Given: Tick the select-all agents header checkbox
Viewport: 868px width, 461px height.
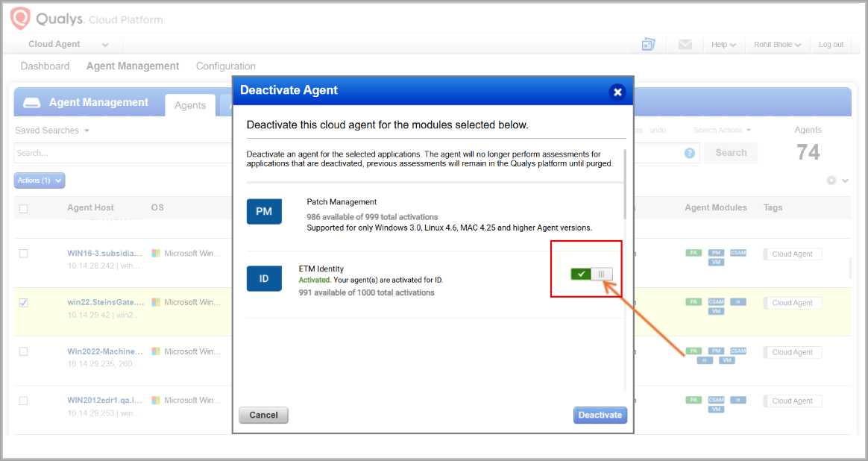Looking at the screenshot, I should pyautogui.click(x=23, y=209).
